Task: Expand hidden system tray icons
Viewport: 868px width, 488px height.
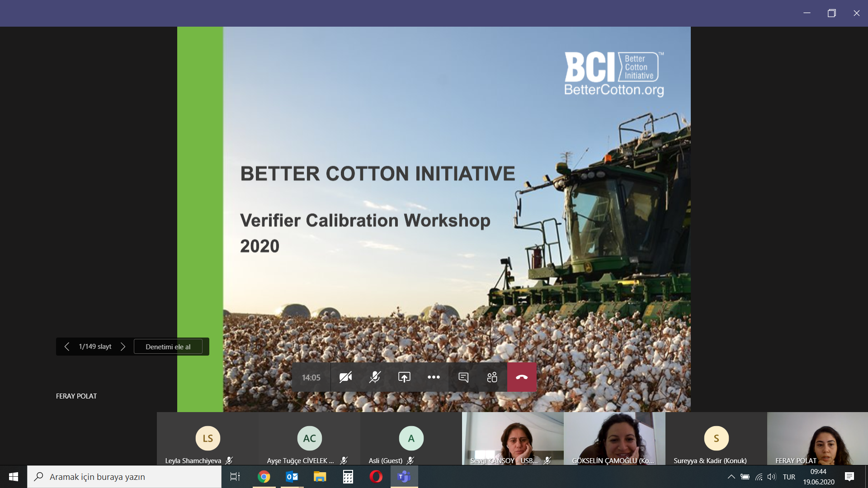Action: coord(731,477)
